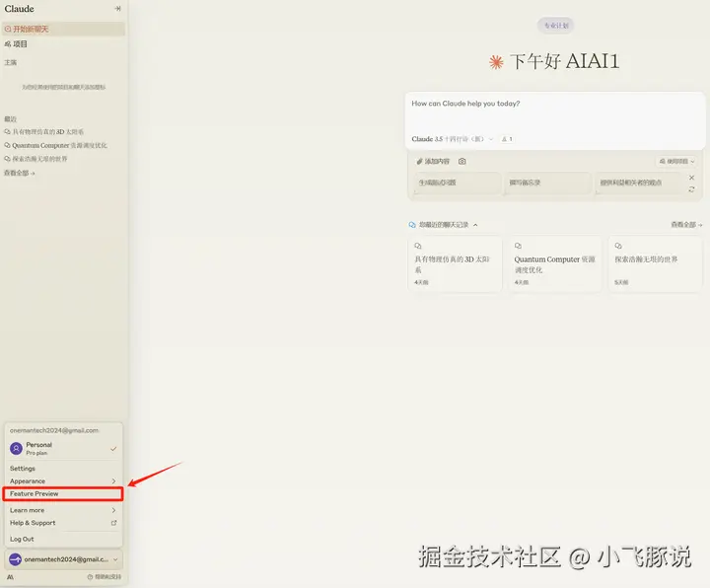The image size is (710, 588).
Task: Click the account avatar beside onemantech2024@gmail.c...
Action: coord(16,559)
